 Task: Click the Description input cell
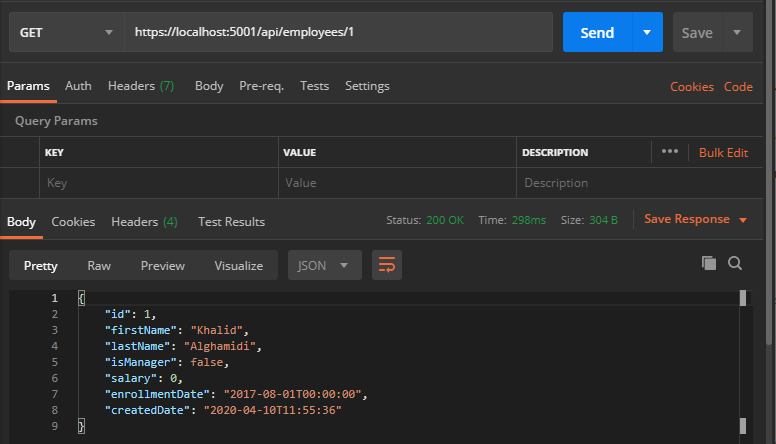639,183
